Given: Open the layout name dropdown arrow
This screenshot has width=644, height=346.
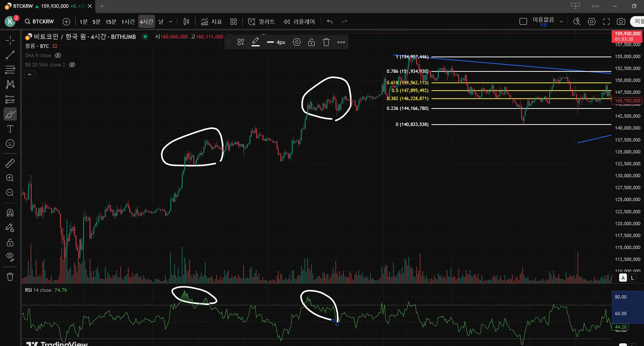Looking at the screenshot, I should click(x=561, y=21).
